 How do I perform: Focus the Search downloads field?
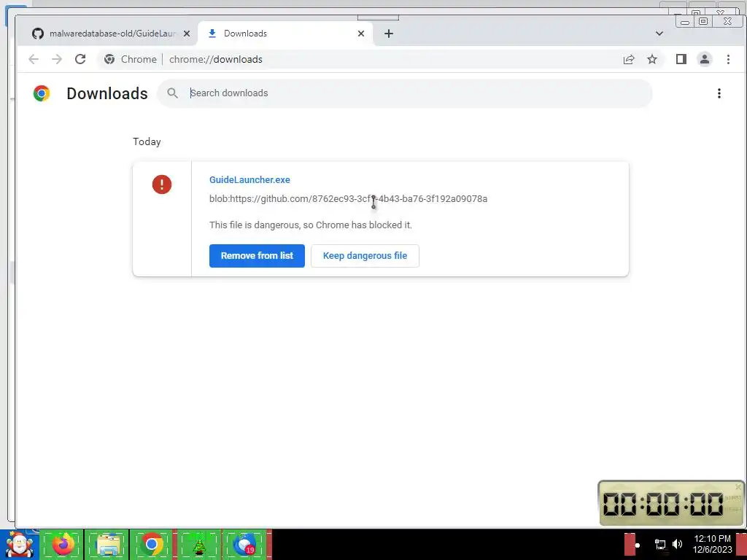(x=405, y=93)
